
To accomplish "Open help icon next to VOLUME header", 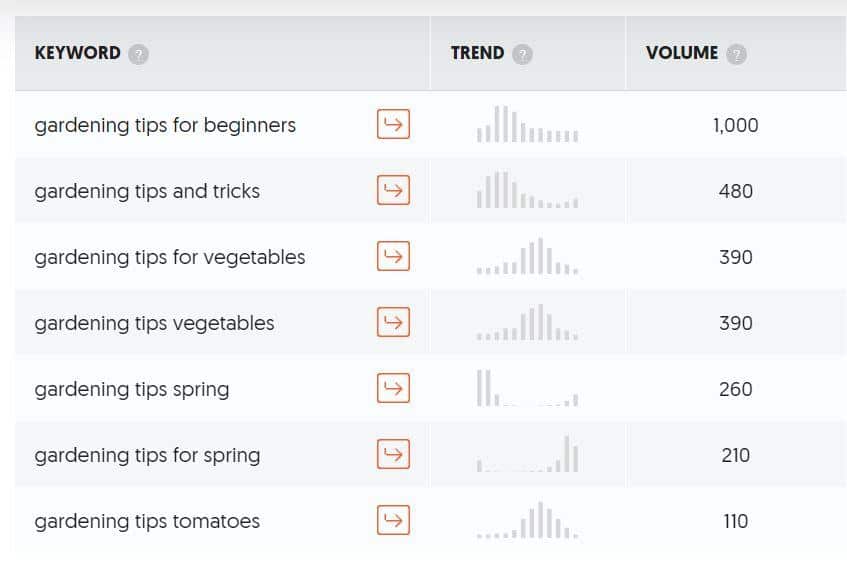I will pyautogui.click(x=736, y=54).
